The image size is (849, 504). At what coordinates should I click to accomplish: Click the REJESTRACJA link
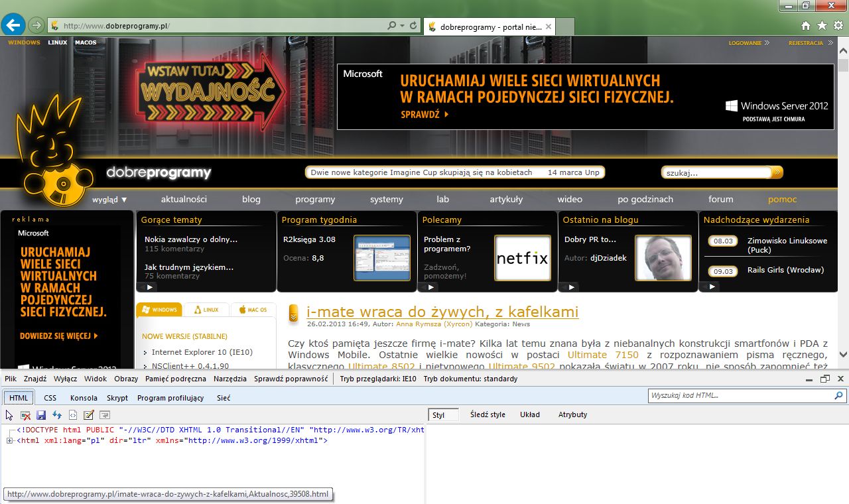click(809, 42)
